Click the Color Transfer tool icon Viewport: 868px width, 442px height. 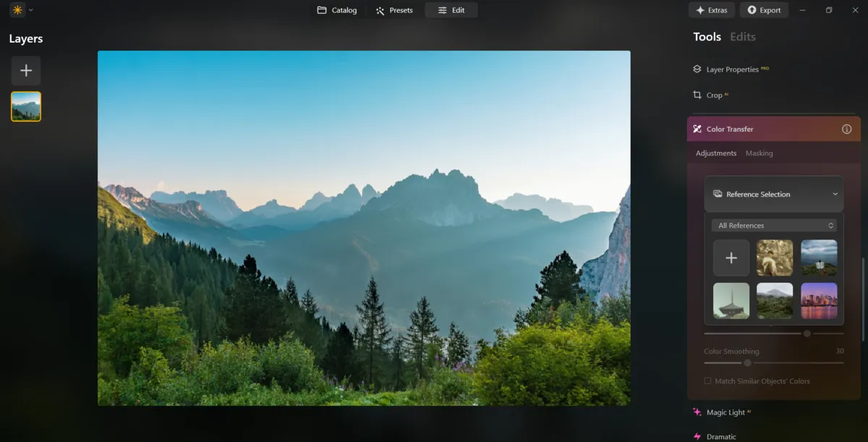click(x=697, y=129)
